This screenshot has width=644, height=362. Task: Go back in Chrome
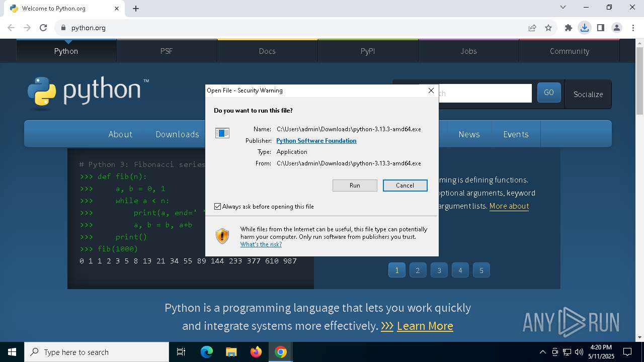pos(11,28)
